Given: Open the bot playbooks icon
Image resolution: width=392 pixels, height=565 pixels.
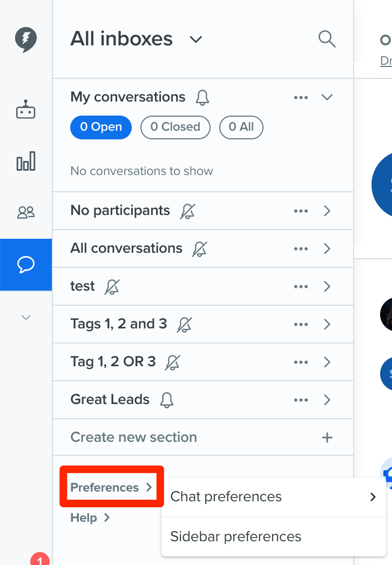Looking at the screenshot, I should [x=25, y=110].
